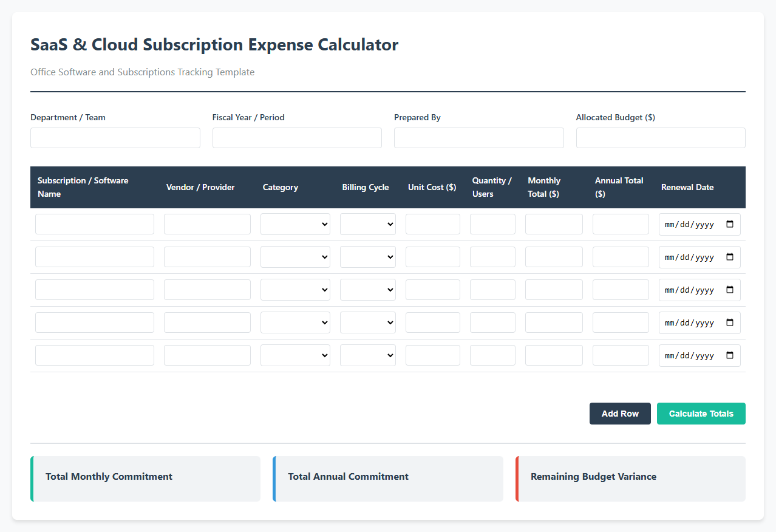Click first row's Subscription / Software Name input

point(95,224)
